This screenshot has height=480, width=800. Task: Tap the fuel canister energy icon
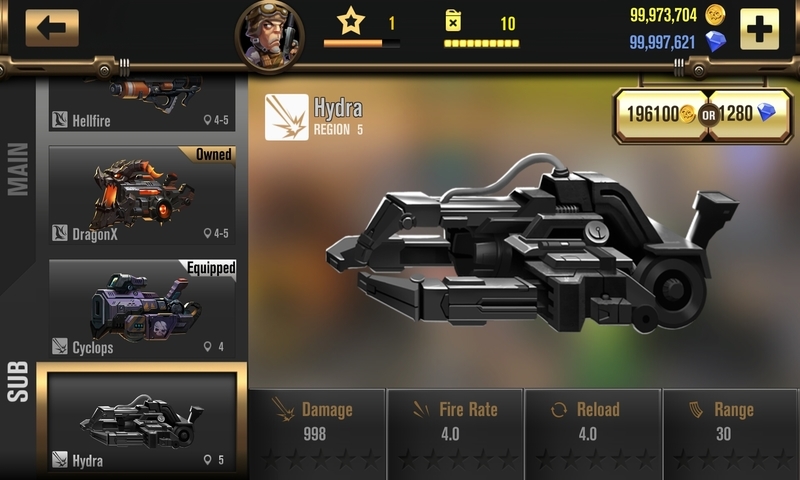pos(453,21)
